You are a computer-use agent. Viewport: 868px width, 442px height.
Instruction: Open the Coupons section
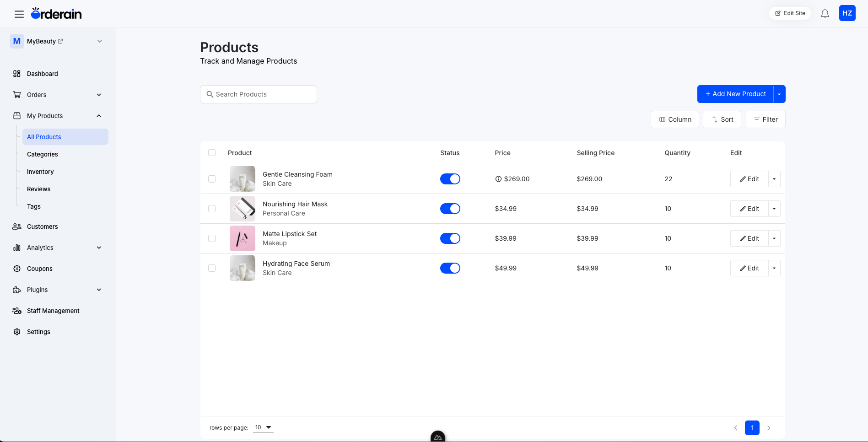click(x=39, y=269)
